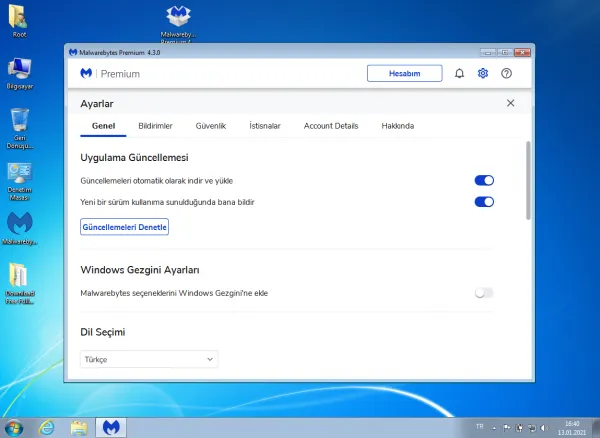
Task: Select the Denetim Masası desktop icon
Action: coord(20,182)
